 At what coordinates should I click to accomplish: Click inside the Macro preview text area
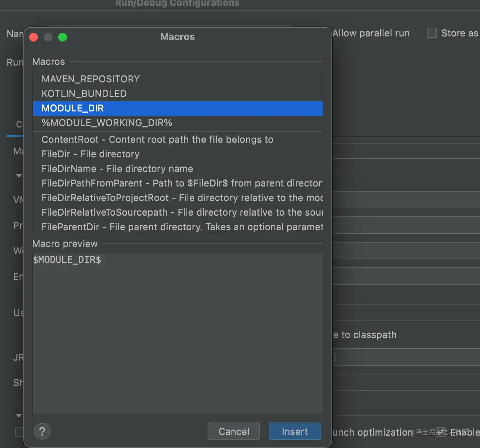178,333
